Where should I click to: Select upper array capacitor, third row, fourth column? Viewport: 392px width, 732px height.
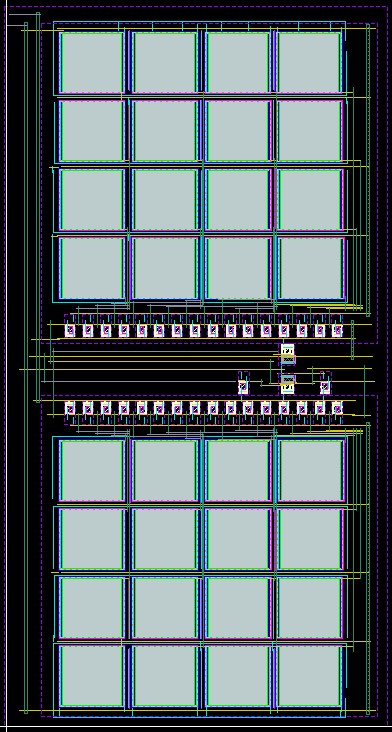click(309, 200)
